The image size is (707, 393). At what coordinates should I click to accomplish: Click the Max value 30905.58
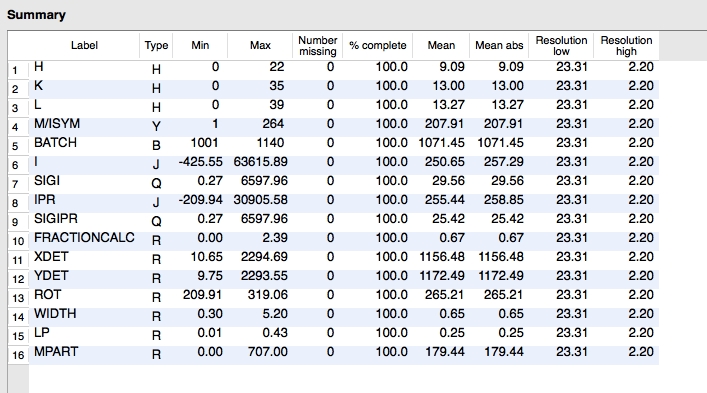point(260,200)
